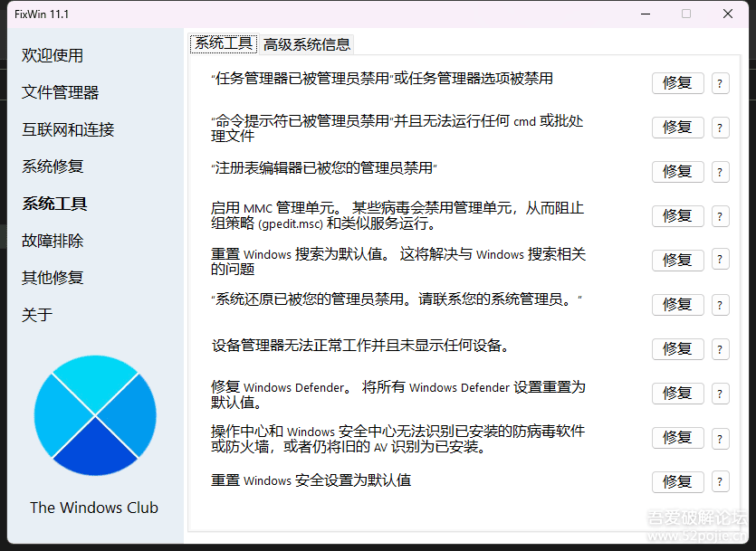This screenshot has height=551, width=756.
Task: Click the ? beside the 命令提示符 fix
Action: pyautogui.click(x=720, y=127)
